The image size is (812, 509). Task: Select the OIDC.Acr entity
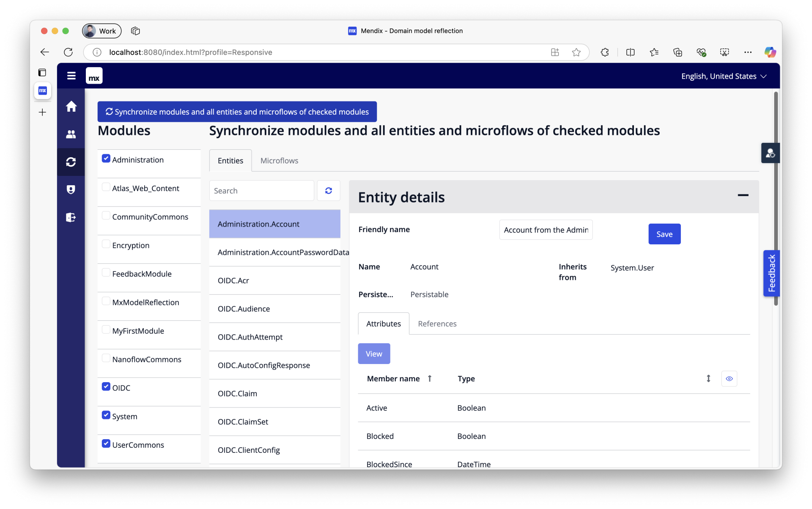click(x=275, y=281)
